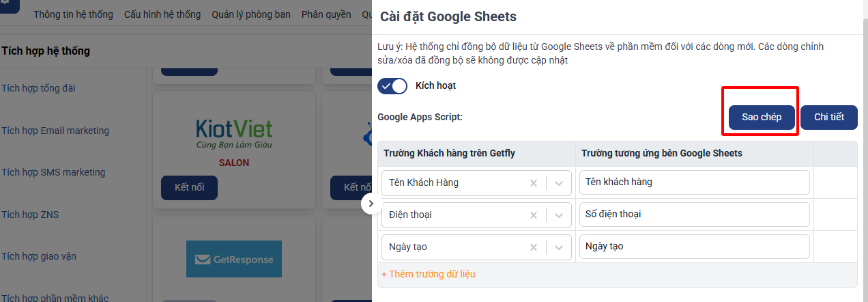Image resolution: width=868 pixels, height=302 pixels.
Task: Expand the Điện thoại dropdown
Action: click(x=559, y=215)
